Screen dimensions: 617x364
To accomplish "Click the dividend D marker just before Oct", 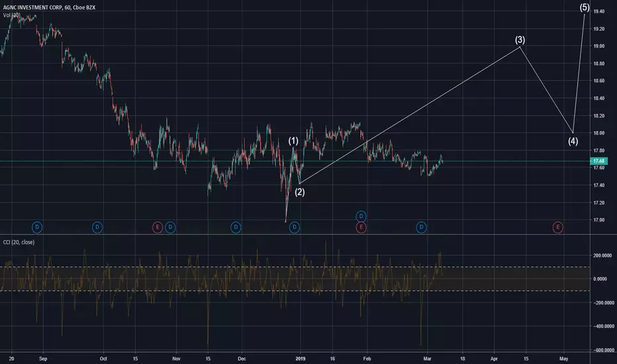I will pyautogui.click(x=97, y=227).
